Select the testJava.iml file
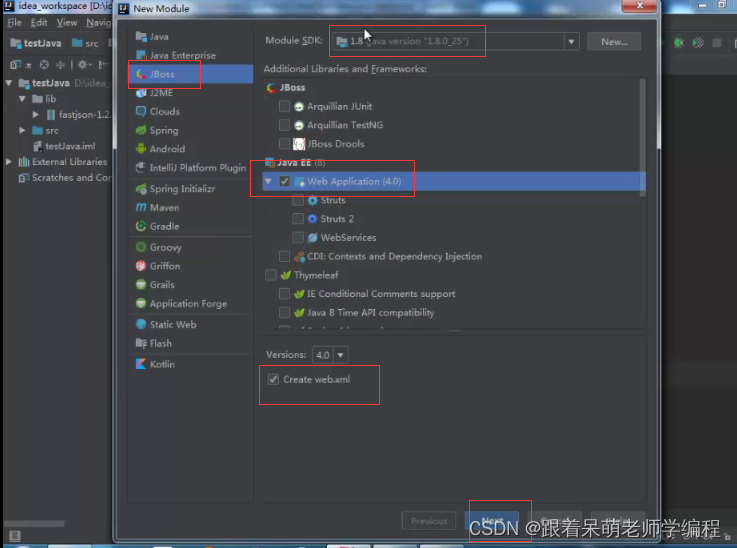737x548 pixels. point(64,146)
